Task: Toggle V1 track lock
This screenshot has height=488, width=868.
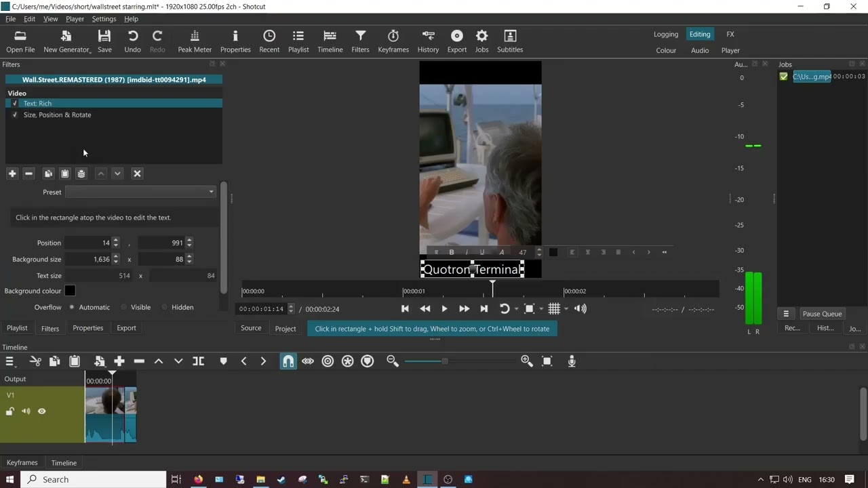Action: tap(10, 411)
